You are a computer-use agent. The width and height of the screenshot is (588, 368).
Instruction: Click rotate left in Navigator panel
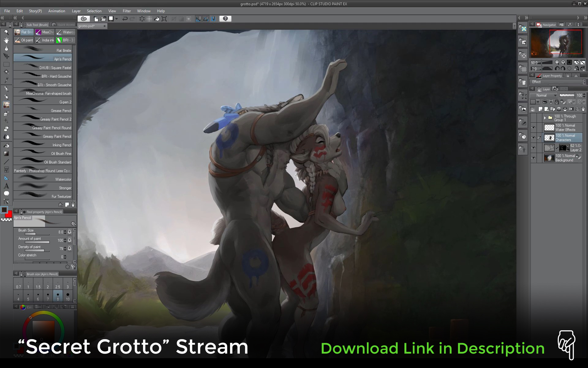pyautogui.click(x=557, y=69)
